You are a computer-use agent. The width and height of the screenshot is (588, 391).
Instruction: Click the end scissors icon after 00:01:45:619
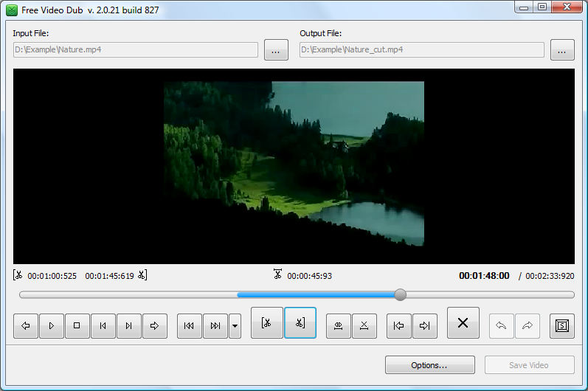pyautogui.click(x=142, y=275)
